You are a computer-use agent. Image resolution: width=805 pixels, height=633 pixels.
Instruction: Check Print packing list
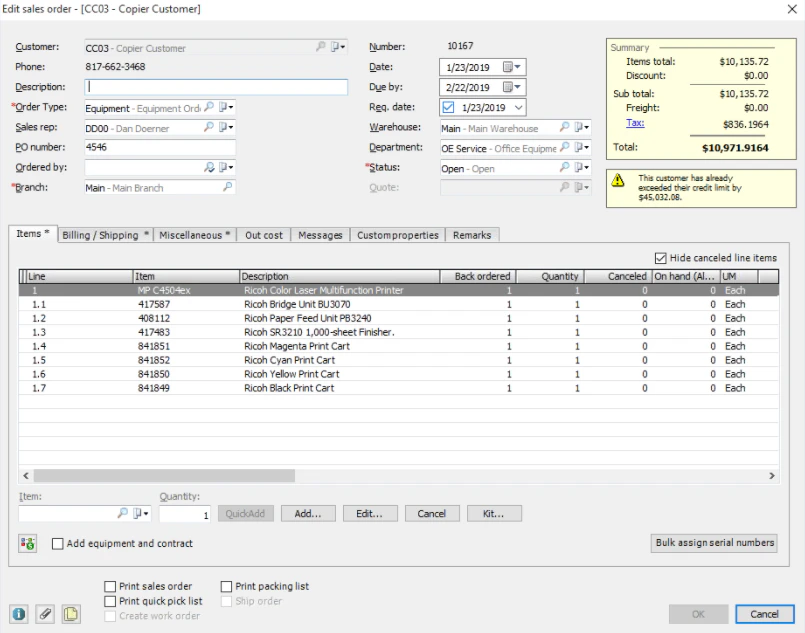point(228,586)
